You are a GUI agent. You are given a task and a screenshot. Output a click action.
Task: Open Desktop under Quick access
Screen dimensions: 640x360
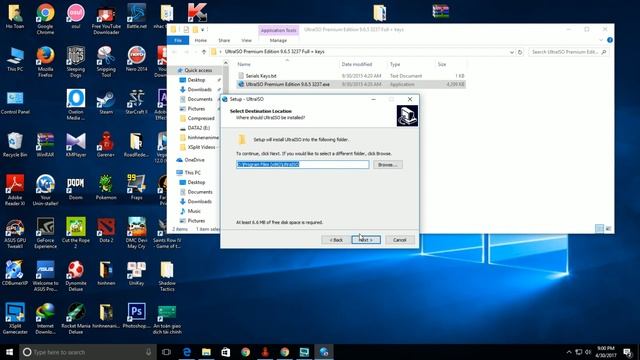196,80
